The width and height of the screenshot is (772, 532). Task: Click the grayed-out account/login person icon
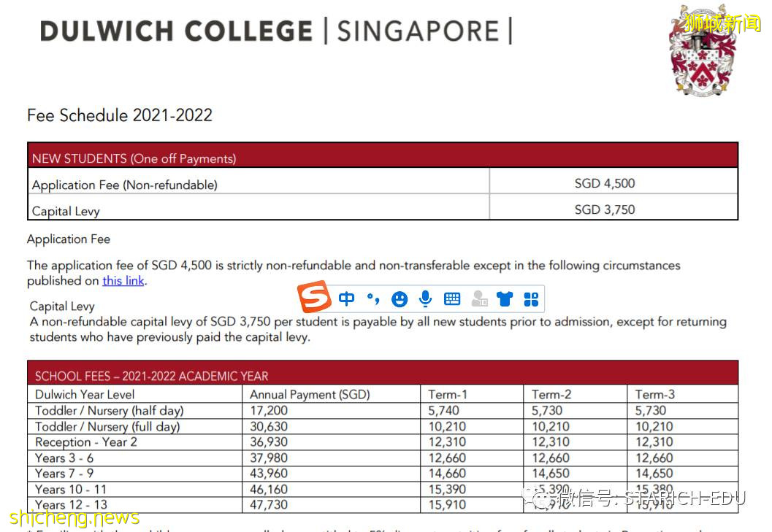(478, 298)
